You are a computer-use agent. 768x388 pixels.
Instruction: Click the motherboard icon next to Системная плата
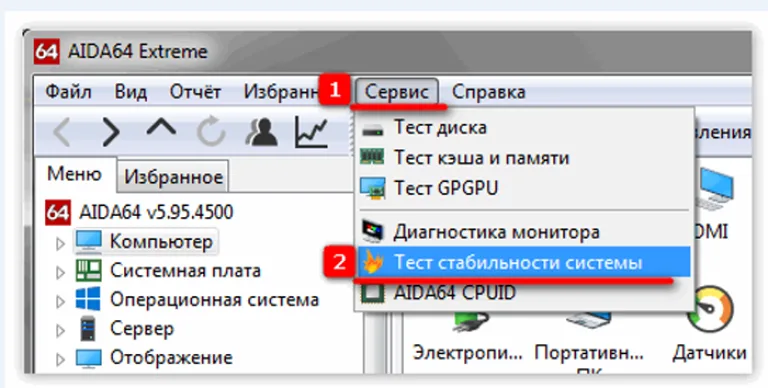coord(89,270)
